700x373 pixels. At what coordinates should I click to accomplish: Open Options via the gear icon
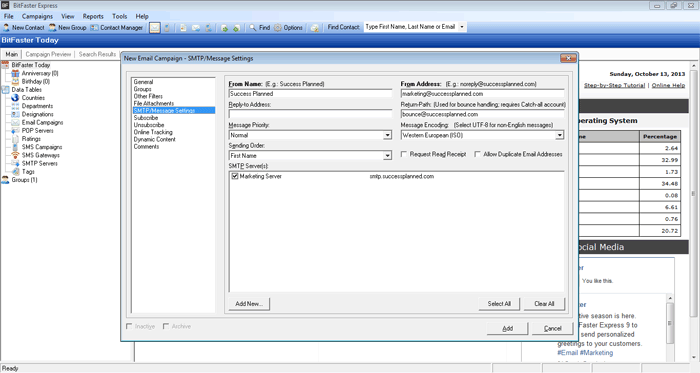coord(288,28)
